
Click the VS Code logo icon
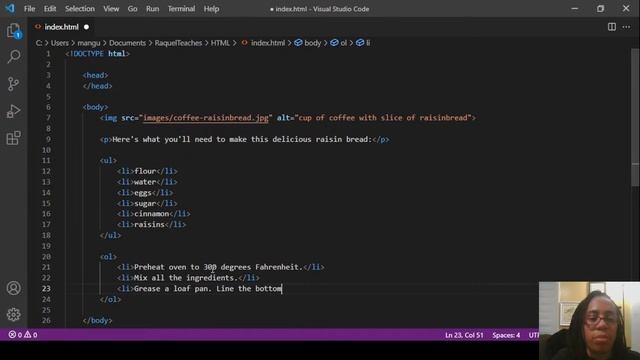coord(10,8)
